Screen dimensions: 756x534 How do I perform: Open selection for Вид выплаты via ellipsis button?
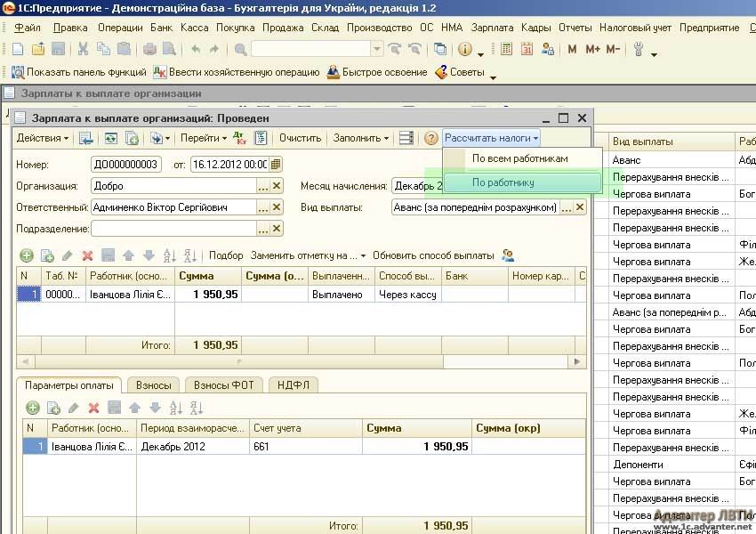(567, 207)
